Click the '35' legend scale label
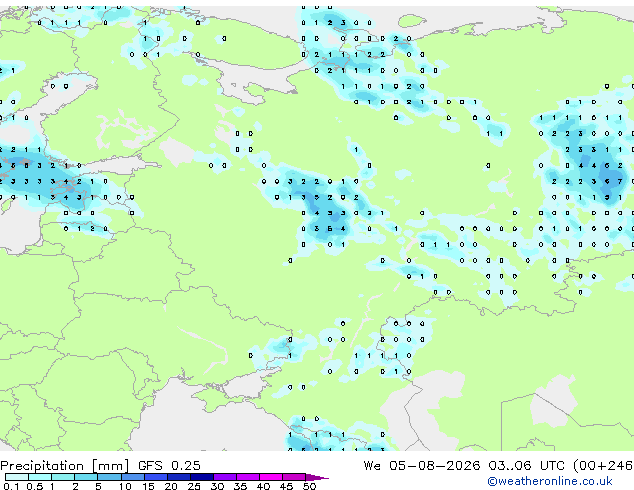634x490 pixels. [x=241, y=486]
